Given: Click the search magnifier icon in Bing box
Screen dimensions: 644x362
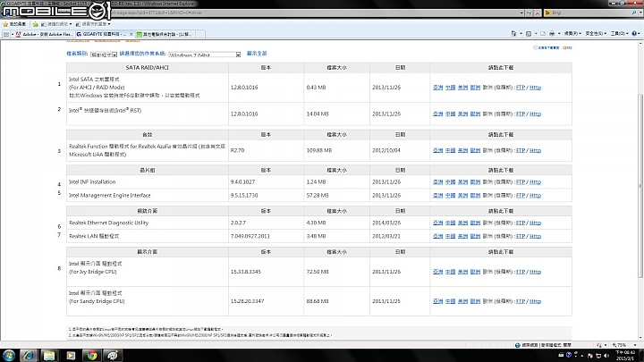Looking at the screenshot, I should (x=634, y=13).
